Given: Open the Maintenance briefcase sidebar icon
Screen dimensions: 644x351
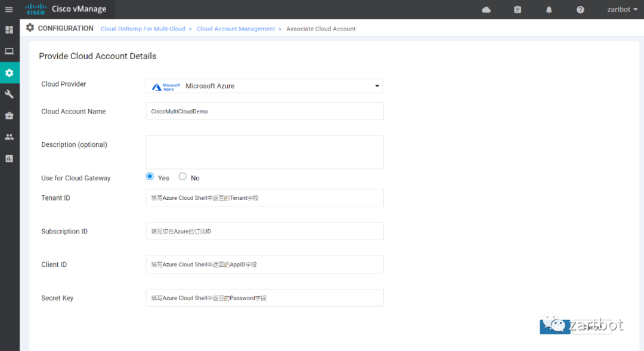Looking at the screenshot, I should [x=9, y=115].
